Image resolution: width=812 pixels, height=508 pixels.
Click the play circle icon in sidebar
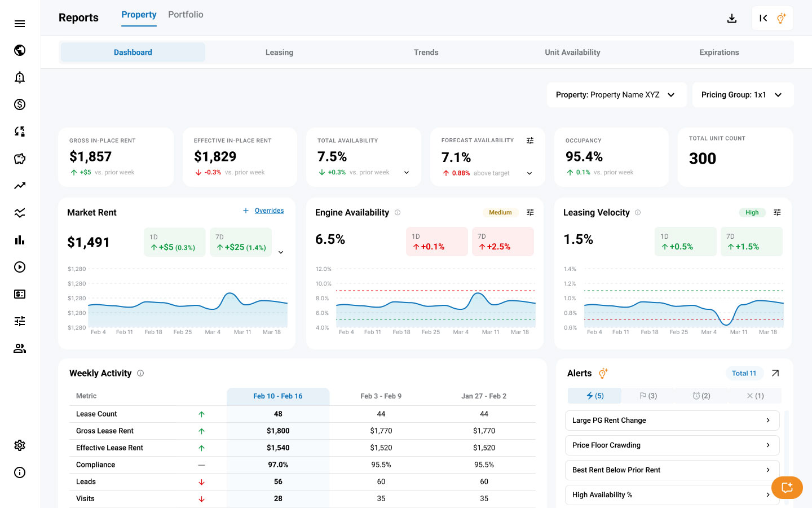pyautogui.click(x=20, y=267)
